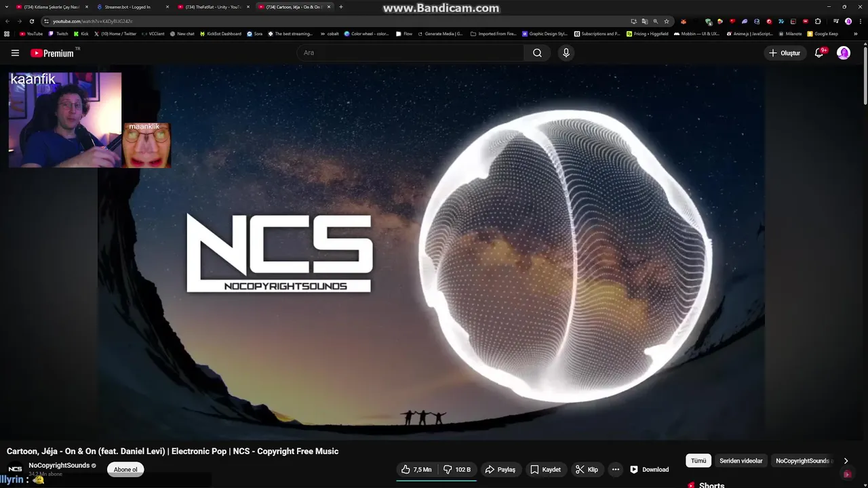Screen dimensions: 868x488
Task: Open VCClient bookmark
Action: (153, 34)
